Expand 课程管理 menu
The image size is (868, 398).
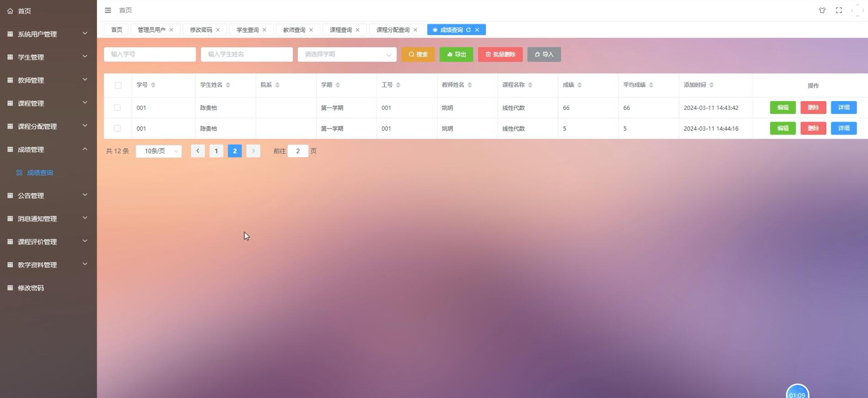pos(48,103)
